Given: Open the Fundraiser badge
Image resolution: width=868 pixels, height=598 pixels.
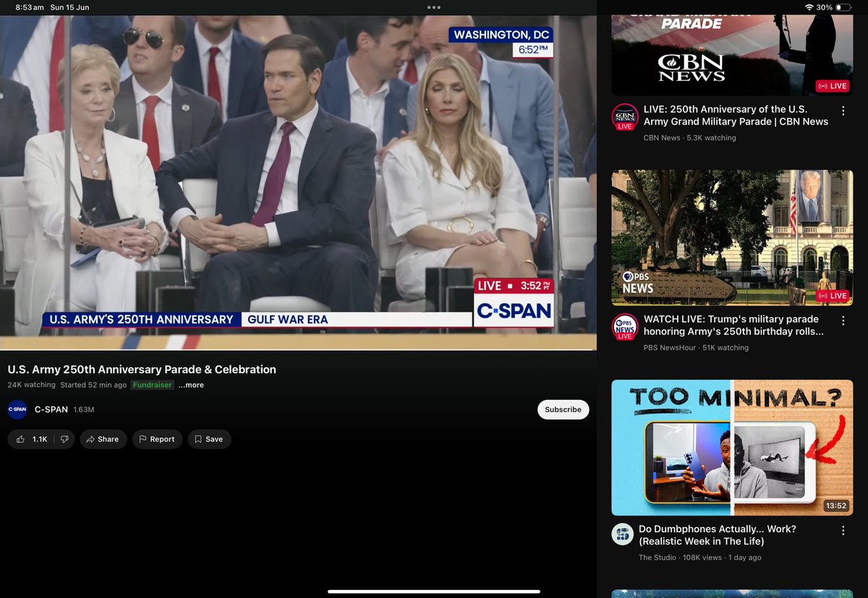Looking at the screenshot, I should click(152, 385).
